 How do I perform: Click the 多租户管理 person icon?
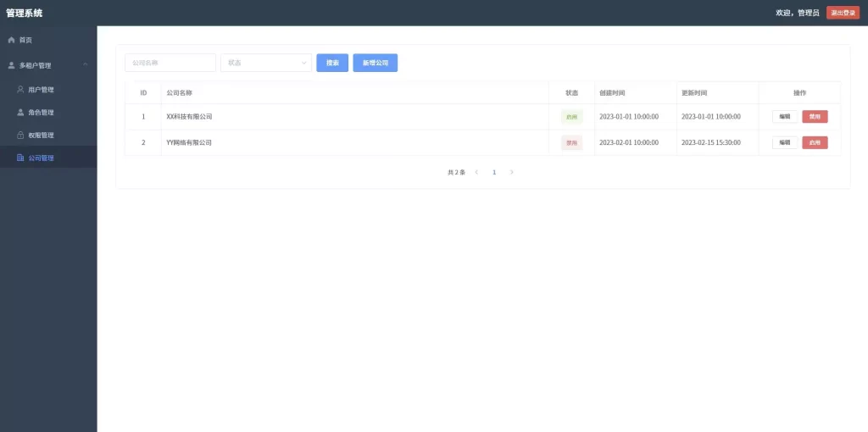(11, 65)
